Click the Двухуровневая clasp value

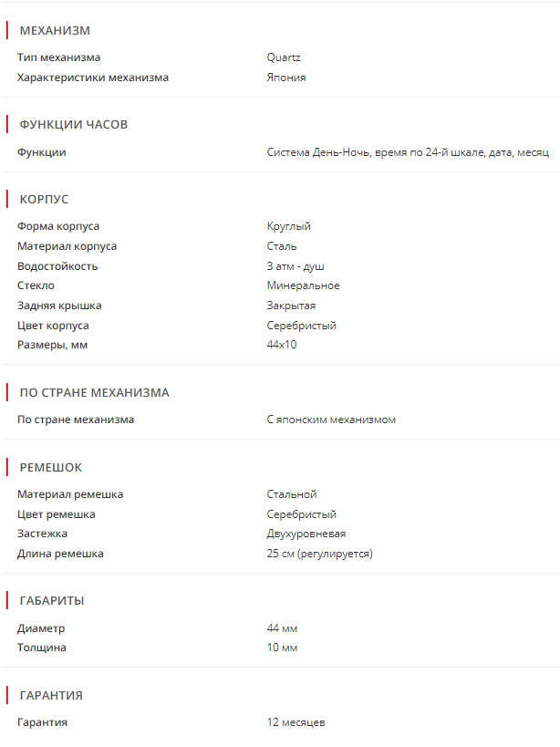[x=306, y=534]
